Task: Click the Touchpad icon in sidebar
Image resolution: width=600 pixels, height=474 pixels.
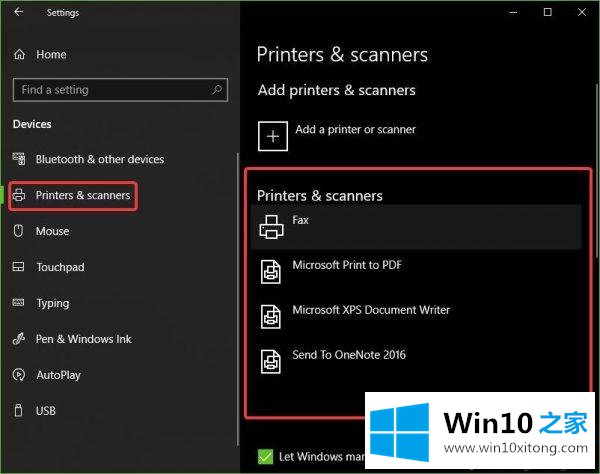Action: (18, 267)
